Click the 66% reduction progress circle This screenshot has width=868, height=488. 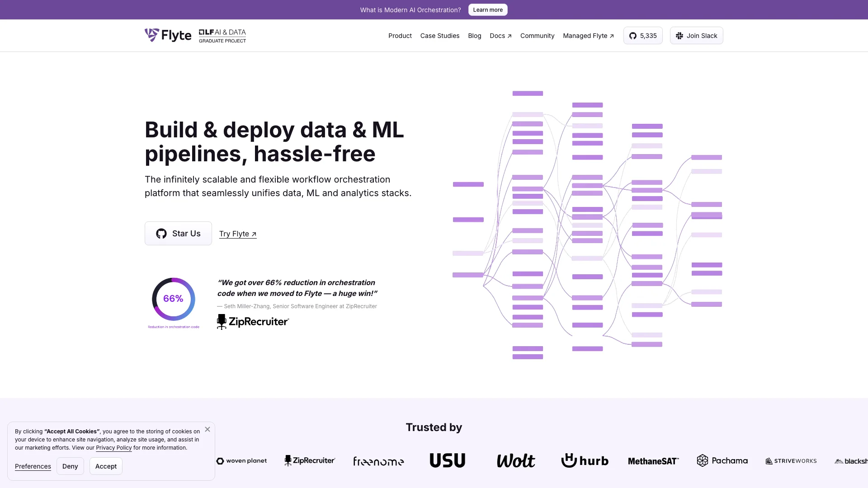tap(173, 299)
